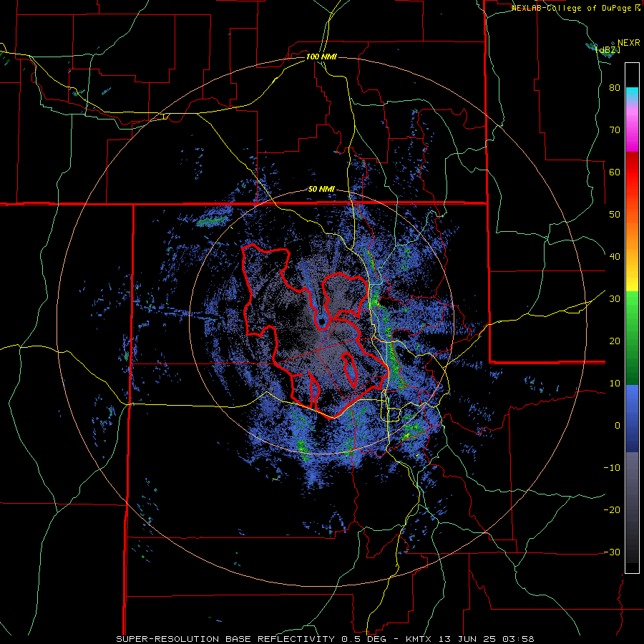
Task: Click the -20 value on color scale
Action: coord(612,509)
